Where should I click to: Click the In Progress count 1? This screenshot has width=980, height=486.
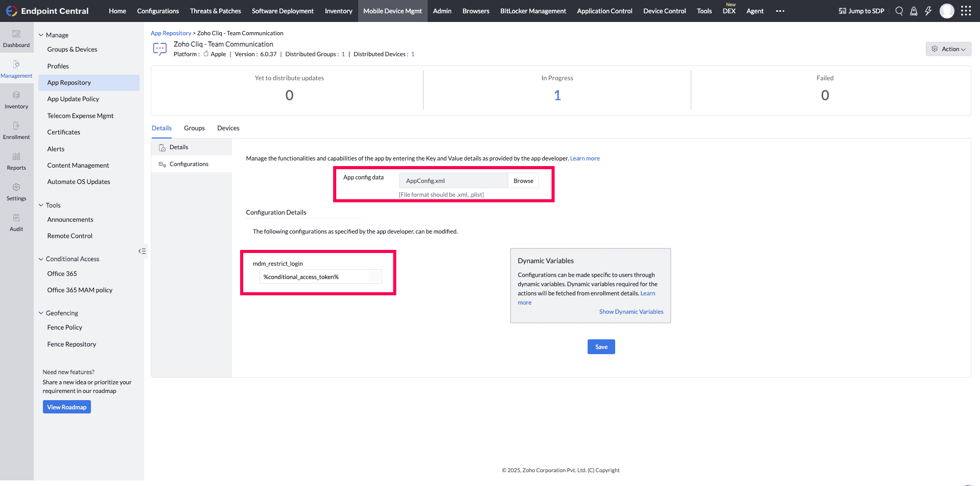pos(557,96)
